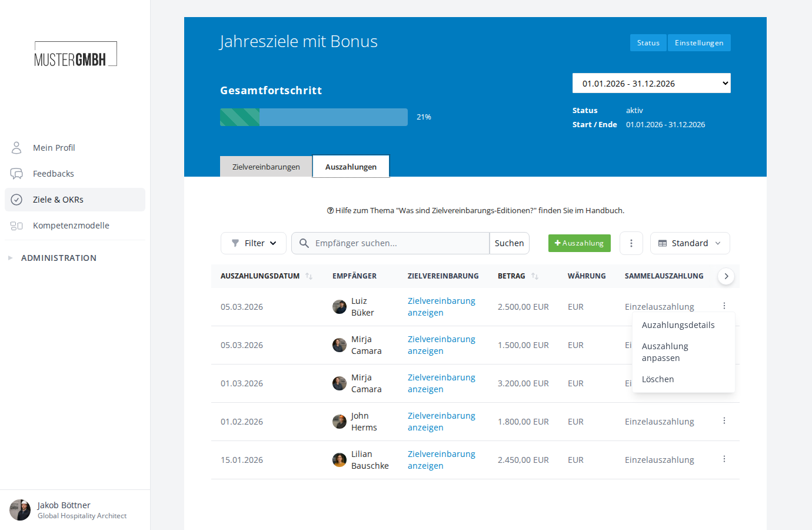Click the Währung column header

(587, 276)
